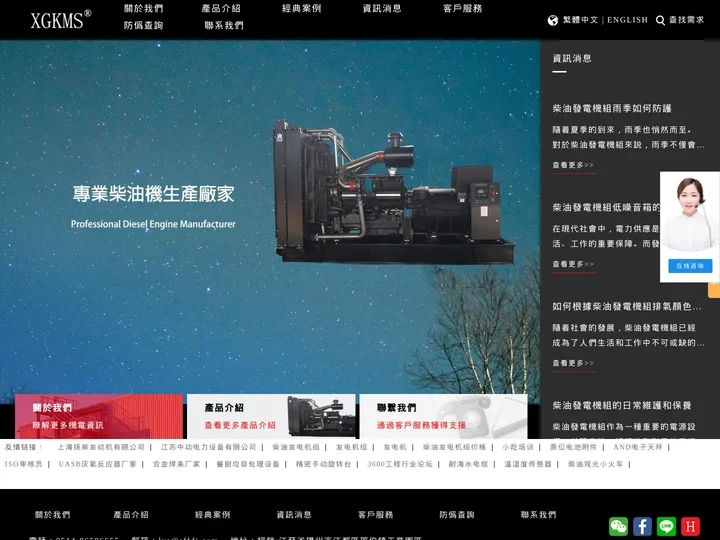Open the Facebook social icon
The width and height of the screenshot is (720, 540).
click(642, 526)
